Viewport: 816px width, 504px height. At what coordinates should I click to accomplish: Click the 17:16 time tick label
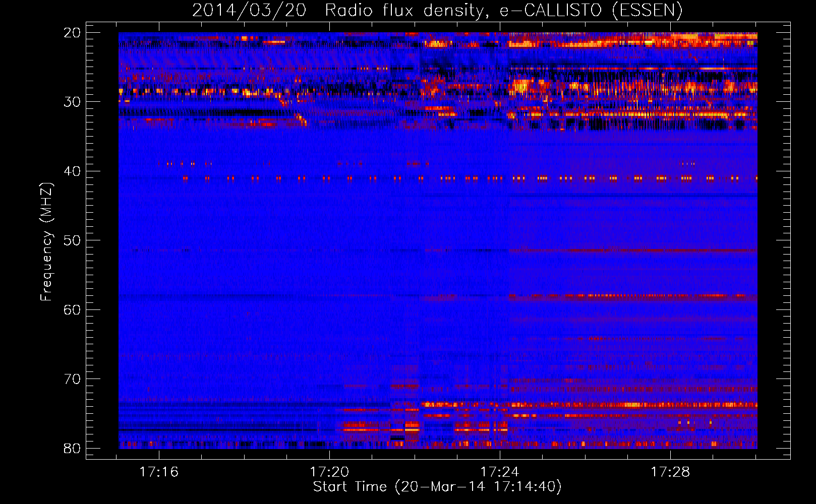159,472
